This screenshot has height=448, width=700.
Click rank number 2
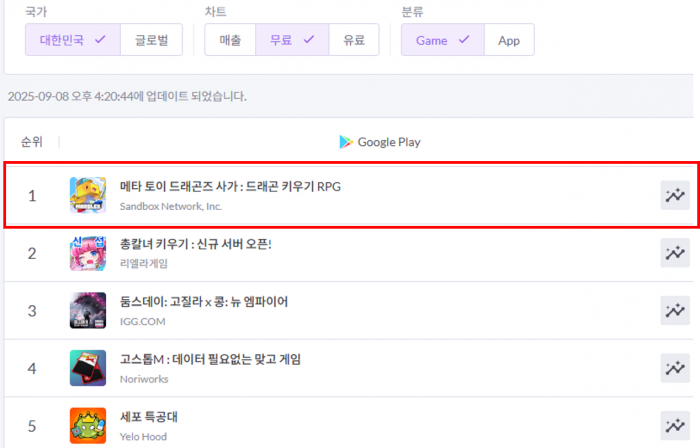coord(32,253)
